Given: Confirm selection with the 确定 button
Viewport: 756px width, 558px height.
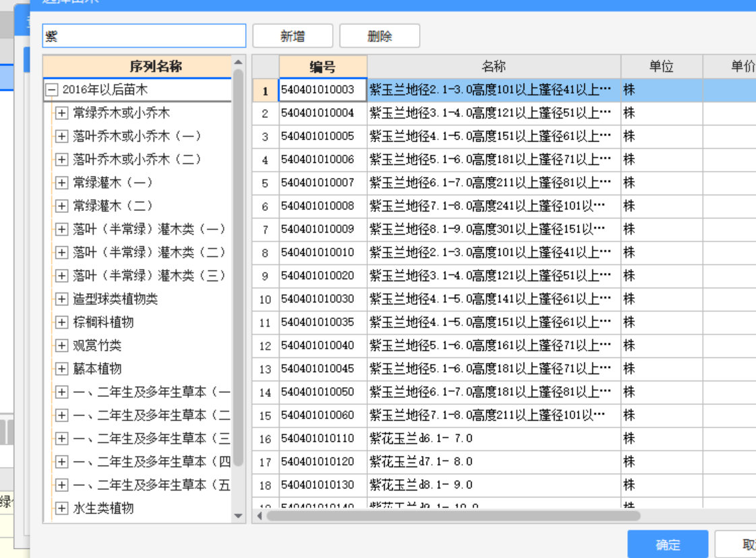Looking at the screenshot, I should (668, 545).
